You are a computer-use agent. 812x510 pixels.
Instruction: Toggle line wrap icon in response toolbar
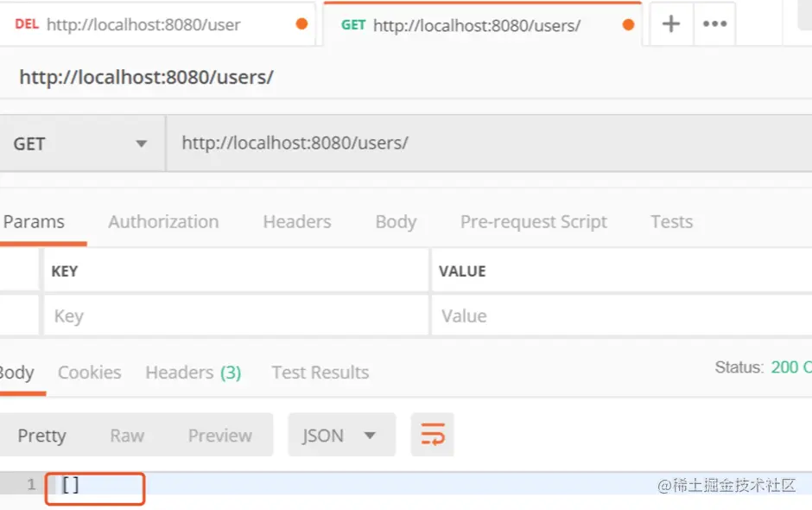pyautogui.click(x=433, y=434)
